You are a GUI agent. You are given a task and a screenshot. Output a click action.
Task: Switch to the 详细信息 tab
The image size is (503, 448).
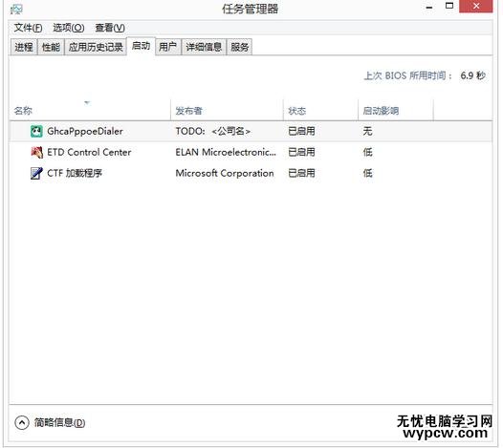click(x=204, y=47)
